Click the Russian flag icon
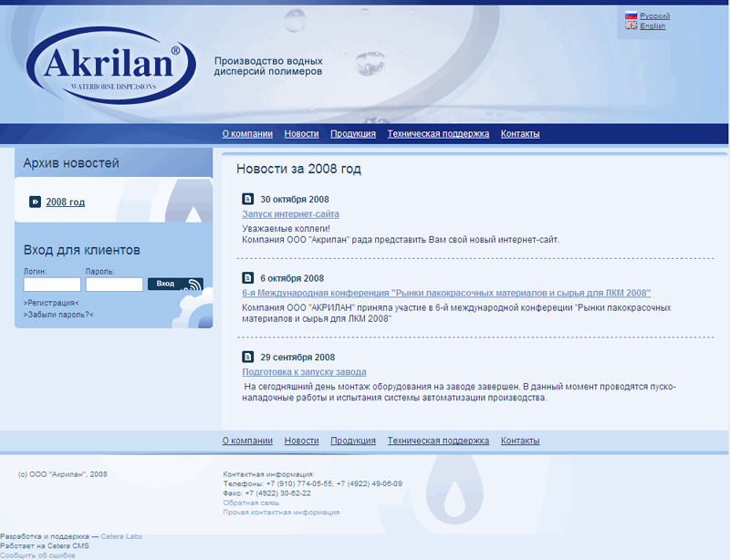This screenshot has width=730, height=560. (x=631, y=16)
